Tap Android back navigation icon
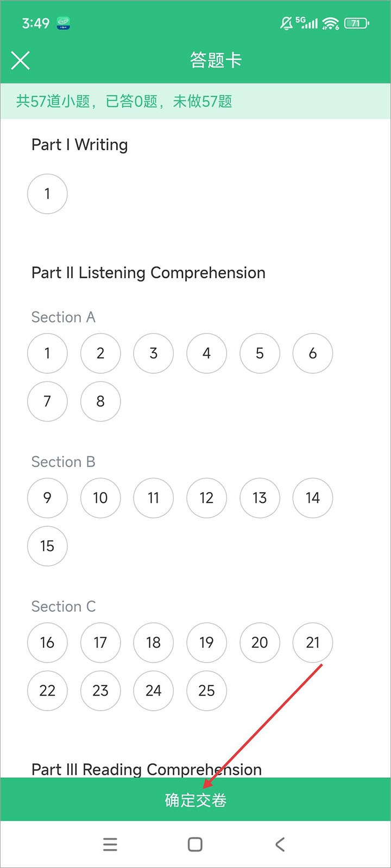This screenshot has width=391, height=868. point(280,844)
